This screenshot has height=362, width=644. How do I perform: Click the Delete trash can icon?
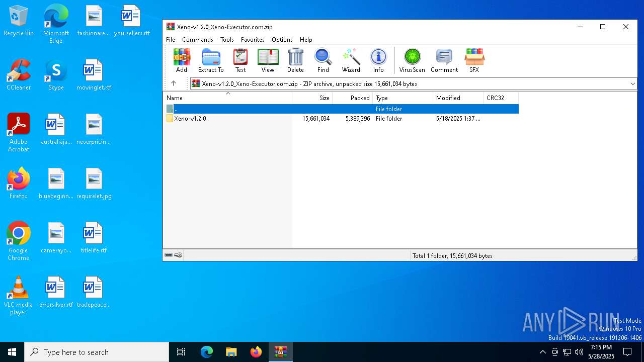(x=295, y=60)
